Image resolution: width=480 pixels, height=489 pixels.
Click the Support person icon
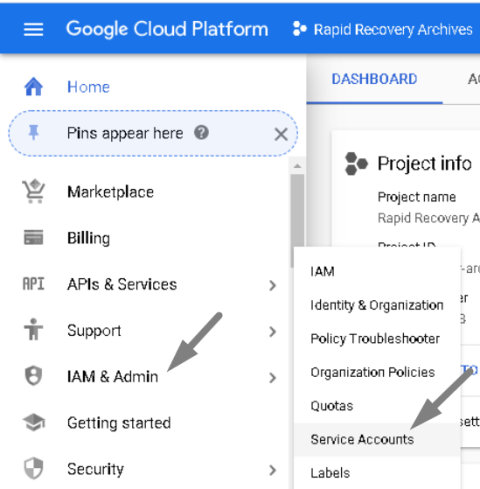coord(33,330)
